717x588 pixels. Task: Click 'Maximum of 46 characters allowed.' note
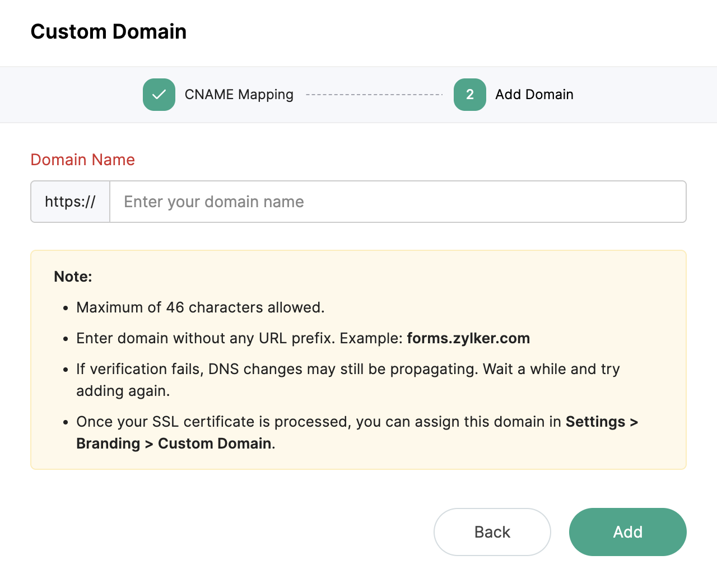click(201, 307)
